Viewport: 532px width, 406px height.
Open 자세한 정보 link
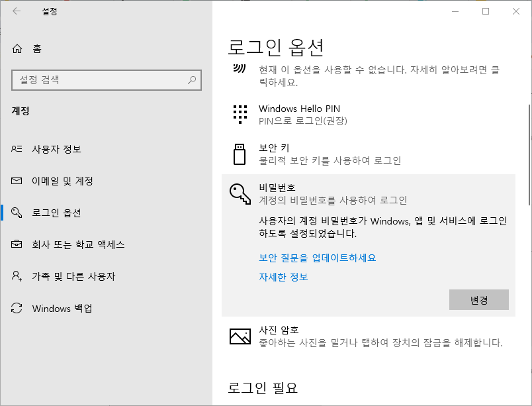point(283,277)
